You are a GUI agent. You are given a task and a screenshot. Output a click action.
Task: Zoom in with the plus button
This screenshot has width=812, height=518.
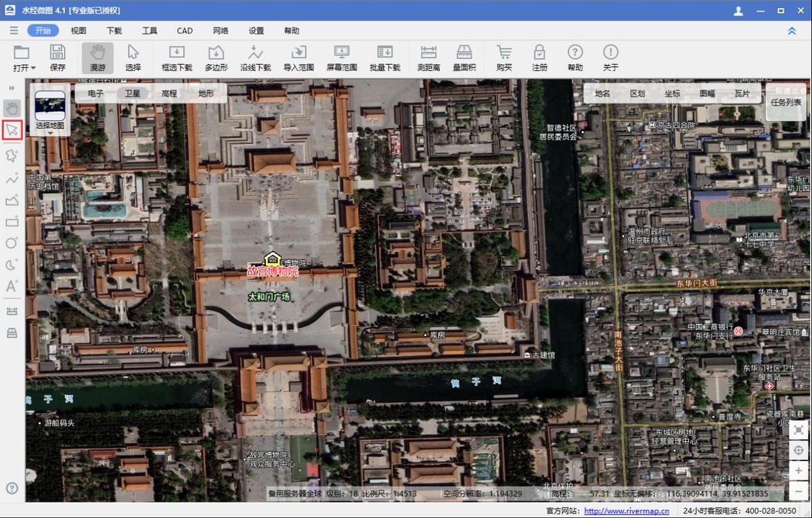[798, 471]
